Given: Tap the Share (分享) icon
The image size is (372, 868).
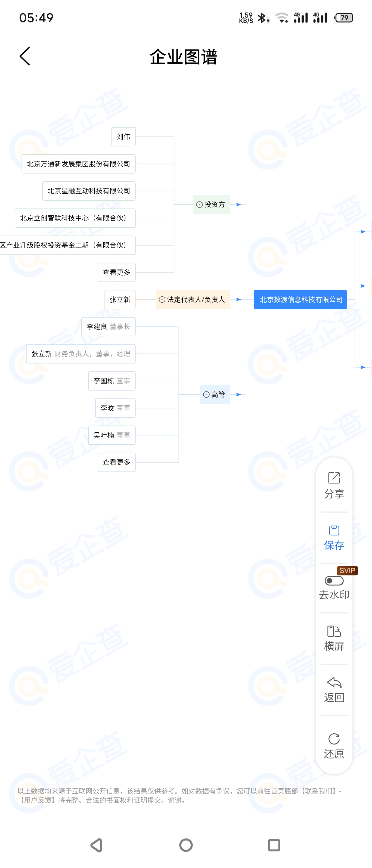Looking at the screenshot, I should point(334,478).
